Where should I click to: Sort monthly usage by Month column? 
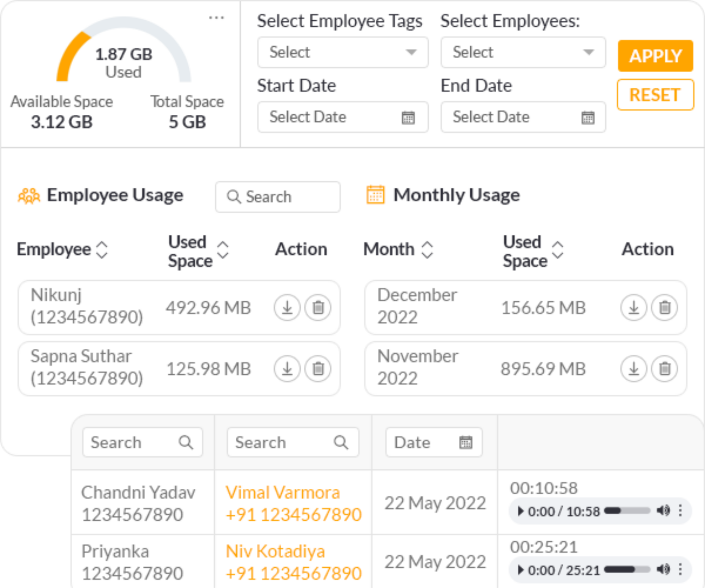point(427,249)
